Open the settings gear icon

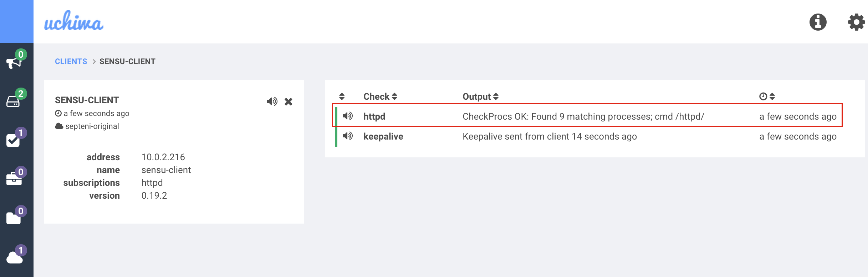coord(856,22)
